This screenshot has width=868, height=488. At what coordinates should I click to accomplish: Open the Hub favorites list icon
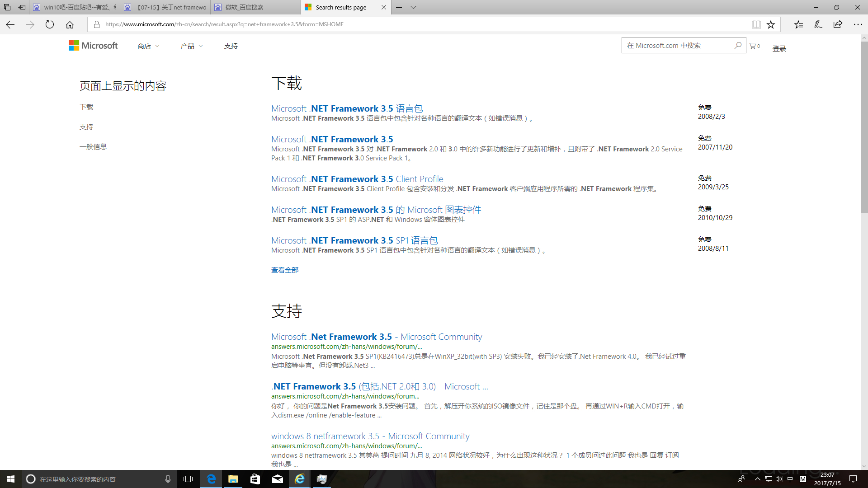(x=798, y=24)
